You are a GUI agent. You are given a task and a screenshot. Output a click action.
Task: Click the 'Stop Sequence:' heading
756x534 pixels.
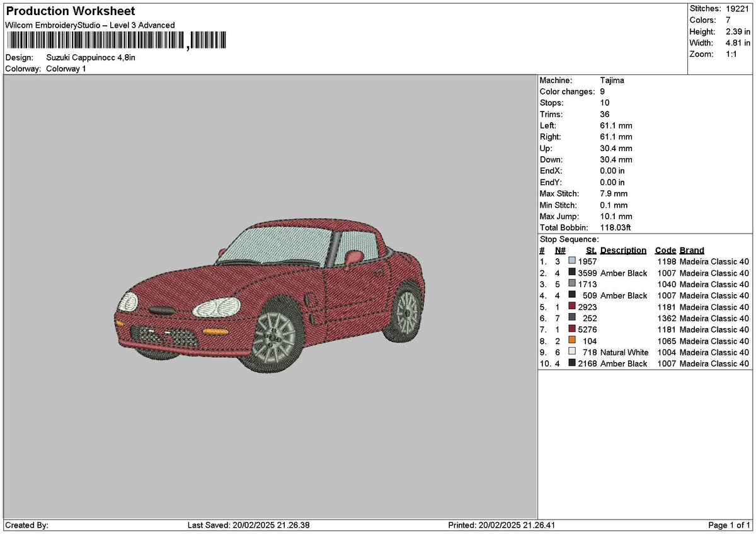(570, 240)
